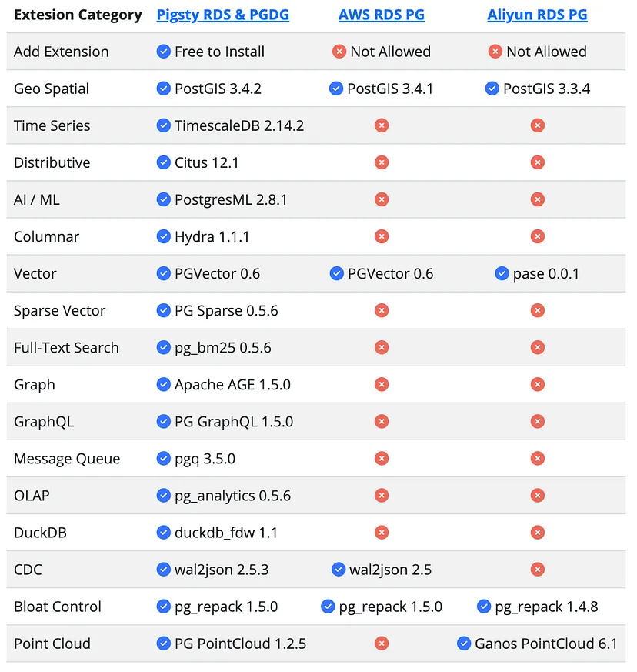Click the blue check beside TimescaleDB 2.14.2
This screenshot has width=637, height=672.
(x=163, y=125)
